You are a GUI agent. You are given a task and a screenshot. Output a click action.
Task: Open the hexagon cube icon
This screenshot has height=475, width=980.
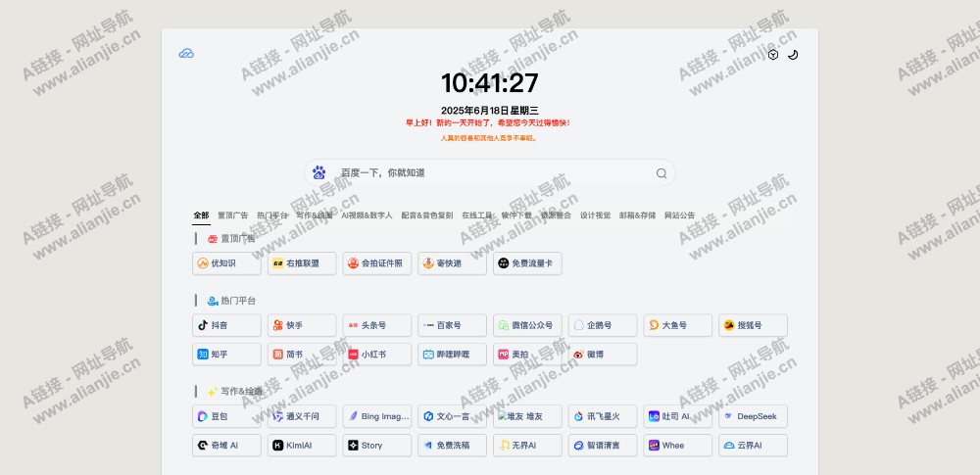coord(773,55)
